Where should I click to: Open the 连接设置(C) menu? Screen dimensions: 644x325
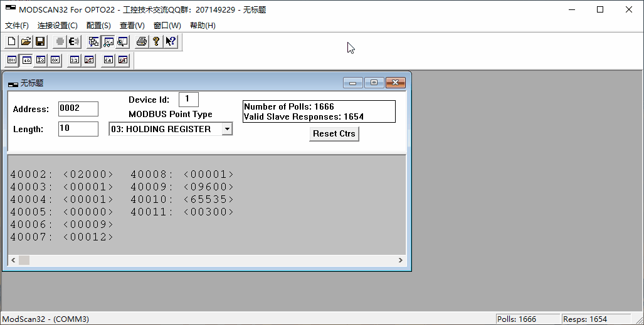point(58,26)
